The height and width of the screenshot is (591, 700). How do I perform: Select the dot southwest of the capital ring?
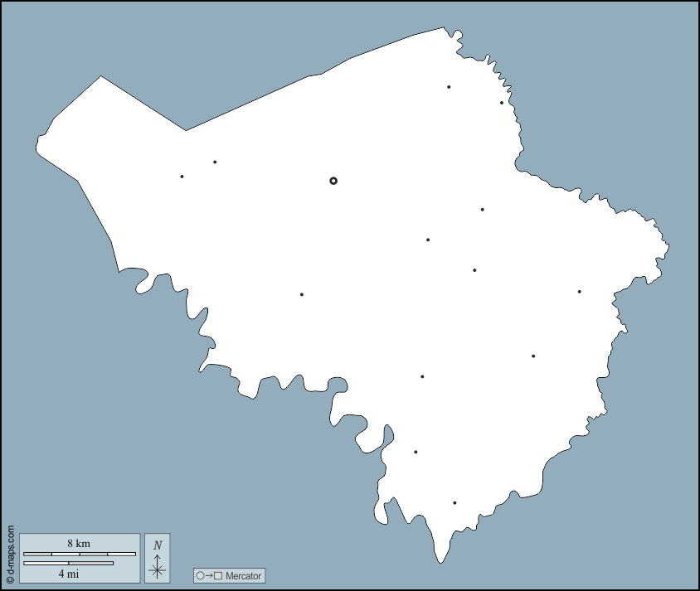pos(302,294)
